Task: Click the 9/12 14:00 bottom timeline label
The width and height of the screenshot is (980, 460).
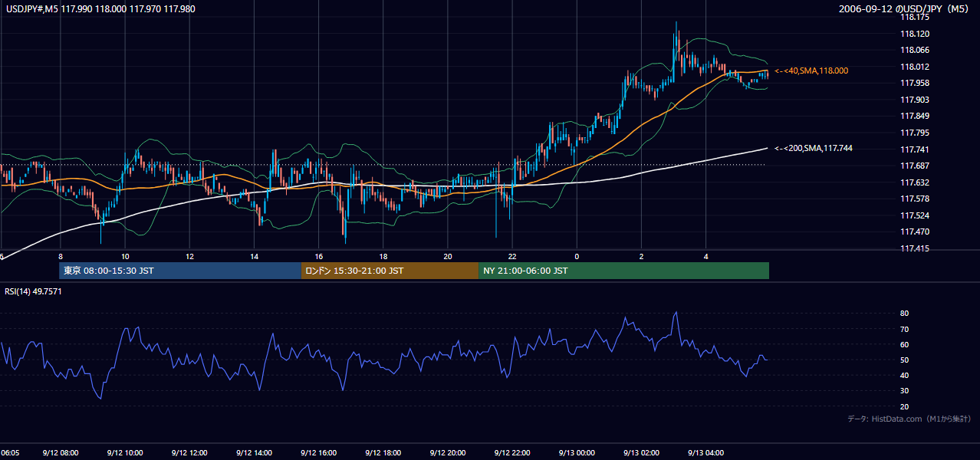Action: (254, 452)
